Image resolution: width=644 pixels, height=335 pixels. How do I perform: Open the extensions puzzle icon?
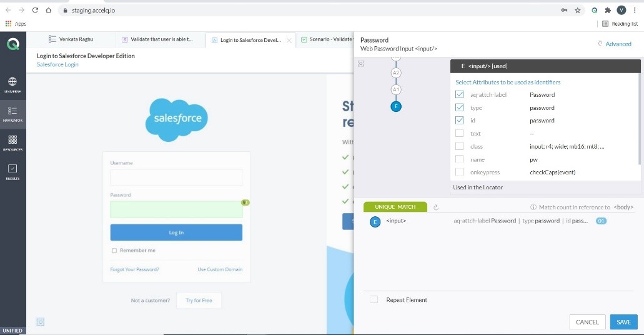click(x=608, y=10)
